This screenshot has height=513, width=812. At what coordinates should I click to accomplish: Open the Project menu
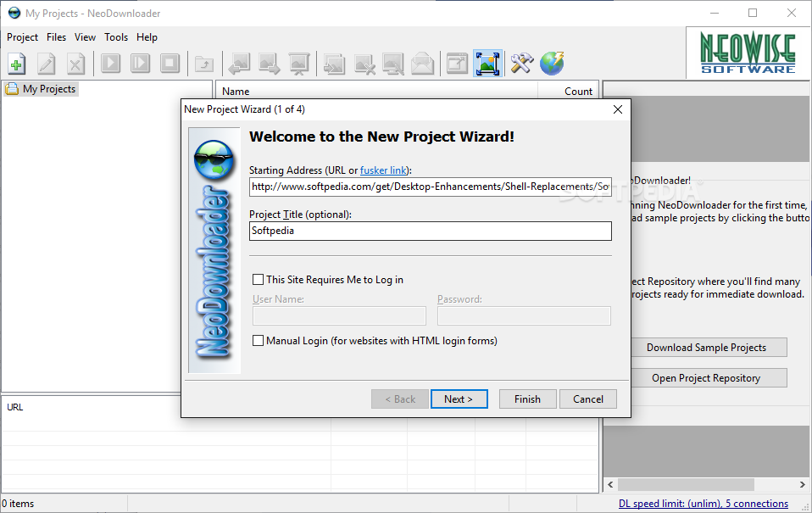pyautogui.click(x=22, y=37)
